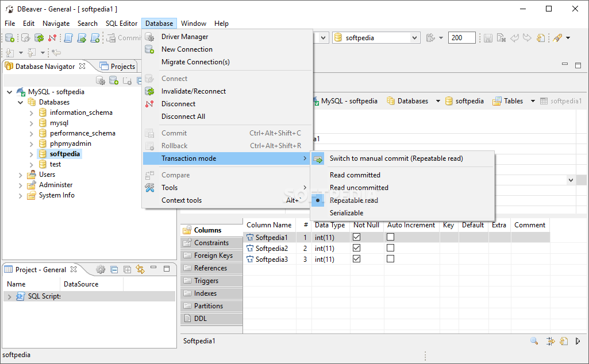Viewport: 589px width, 364px height.
Task: Click Driver Manager icon in Database Navigator toolbar
Action: (101, 80)
